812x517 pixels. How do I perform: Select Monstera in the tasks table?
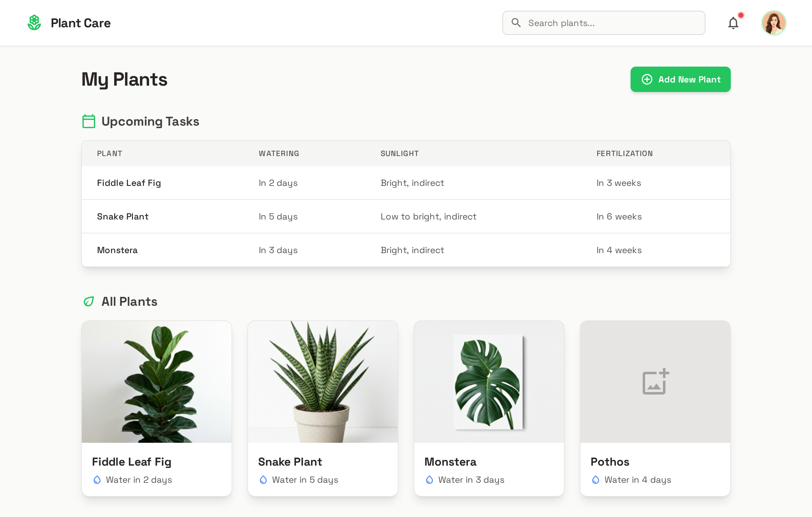(117, 250)
